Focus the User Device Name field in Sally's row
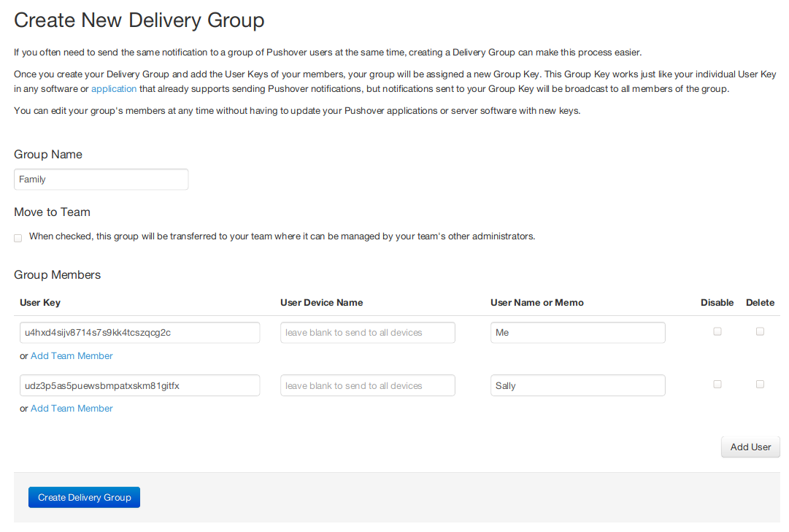789x532 pixels. pyautogui.click(x=367, y=385)
